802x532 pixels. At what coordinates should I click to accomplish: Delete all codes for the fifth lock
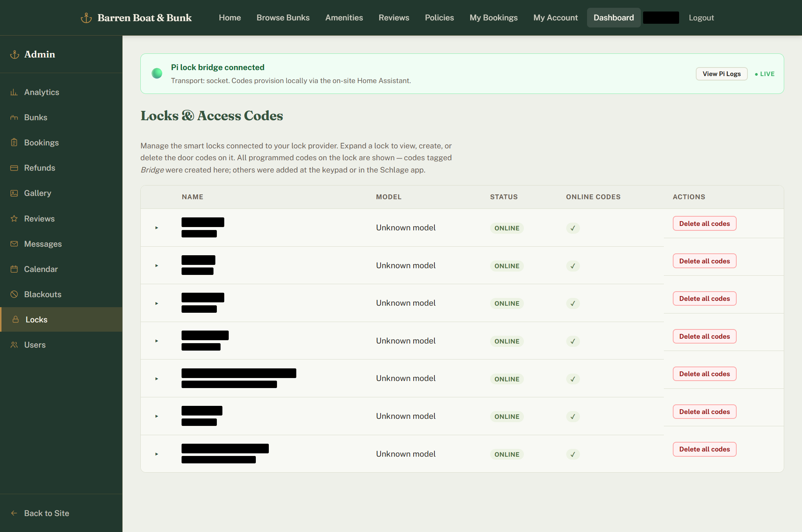click(704, 374)
